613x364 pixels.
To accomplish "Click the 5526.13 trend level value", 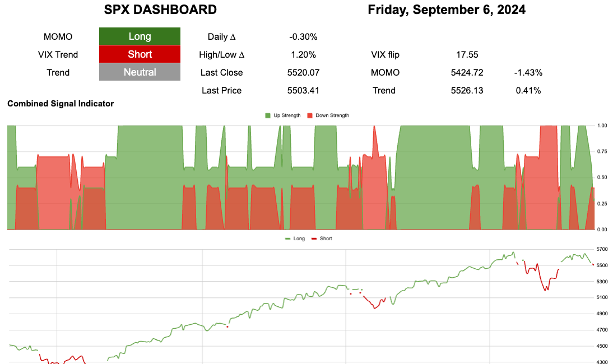I will (x=467, y=91).
